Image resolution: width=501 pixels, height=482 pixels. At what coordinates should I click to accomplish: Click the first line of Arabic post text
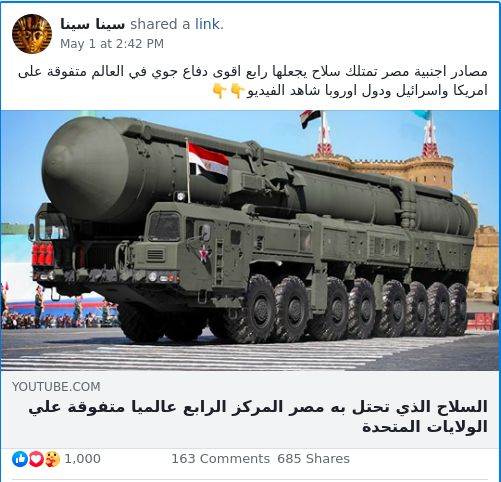tap(253, 72)
